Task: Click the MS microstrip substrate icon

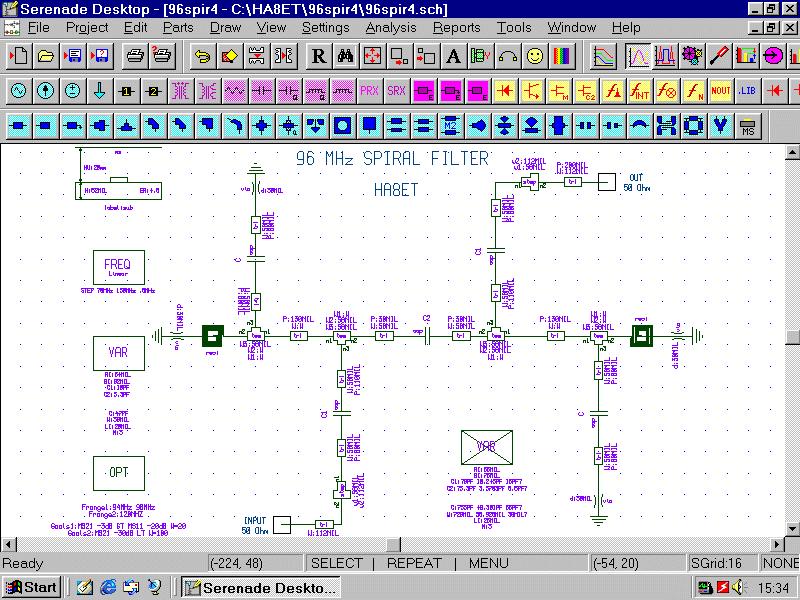Action: click(x=747, y=126)
